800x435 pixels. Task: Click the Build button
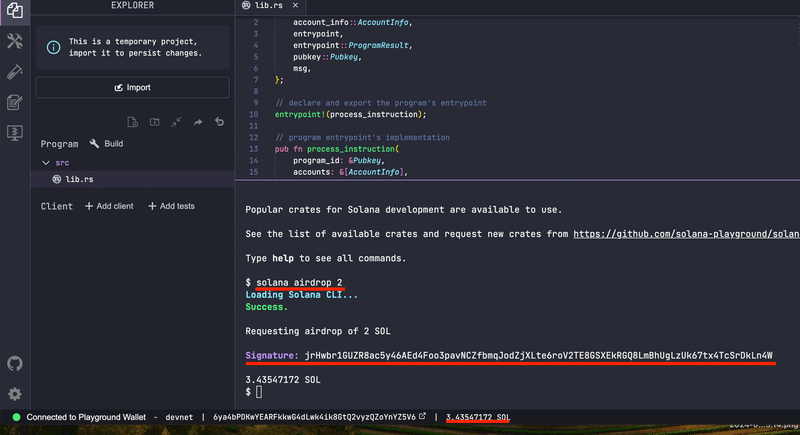107,144
